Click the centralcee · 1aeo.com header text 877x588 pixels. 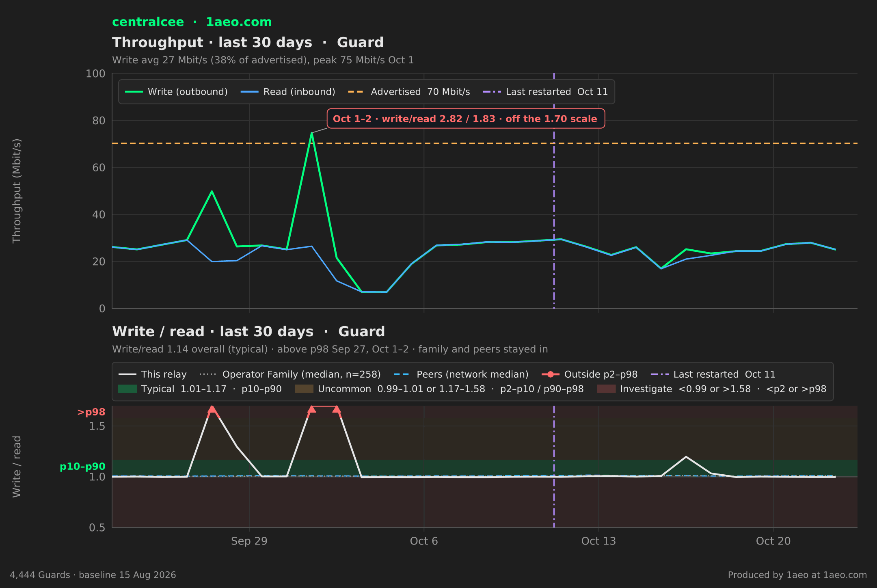[192, 22]
